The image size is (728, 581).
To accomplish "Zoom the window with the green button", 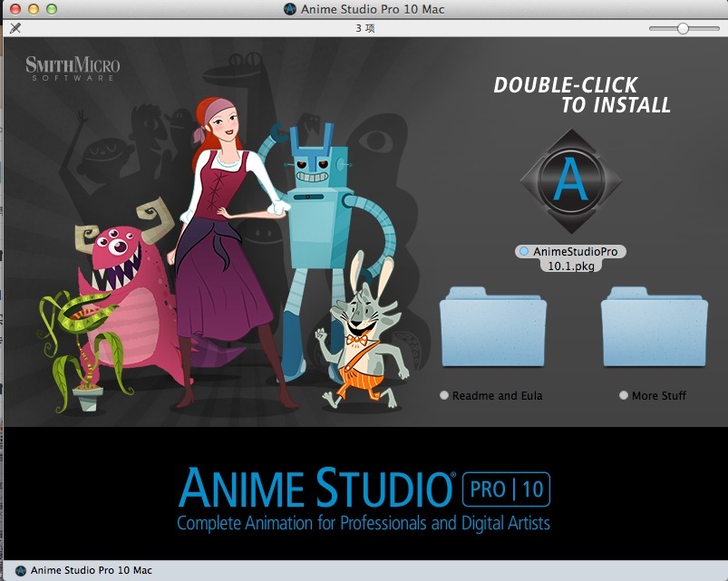I will click(51, 9).
